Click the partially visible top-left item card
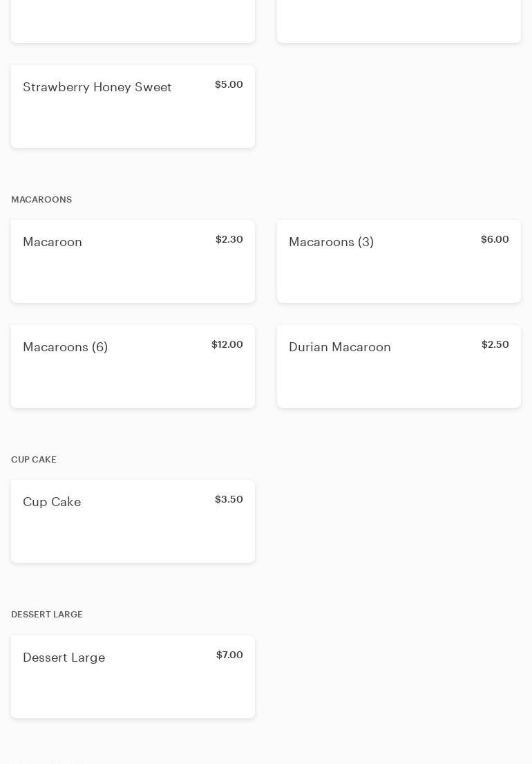Screen dimensions: 532x764 pos(133,21)
